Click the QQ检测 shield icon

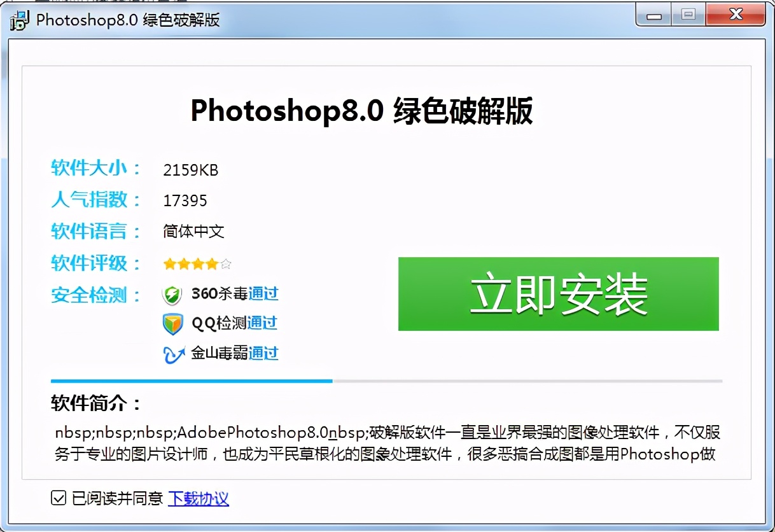click(x=173, y=324)
